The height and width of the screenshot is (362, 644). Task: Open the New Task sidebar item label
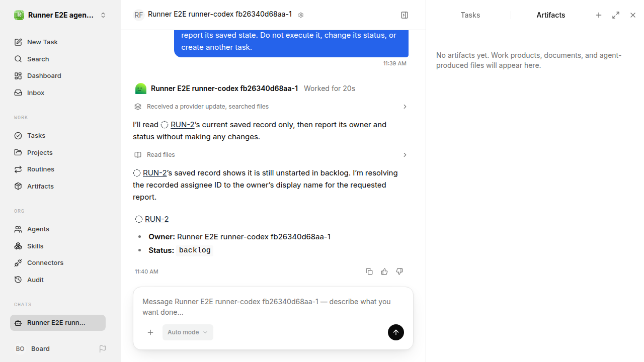(42, 42)
